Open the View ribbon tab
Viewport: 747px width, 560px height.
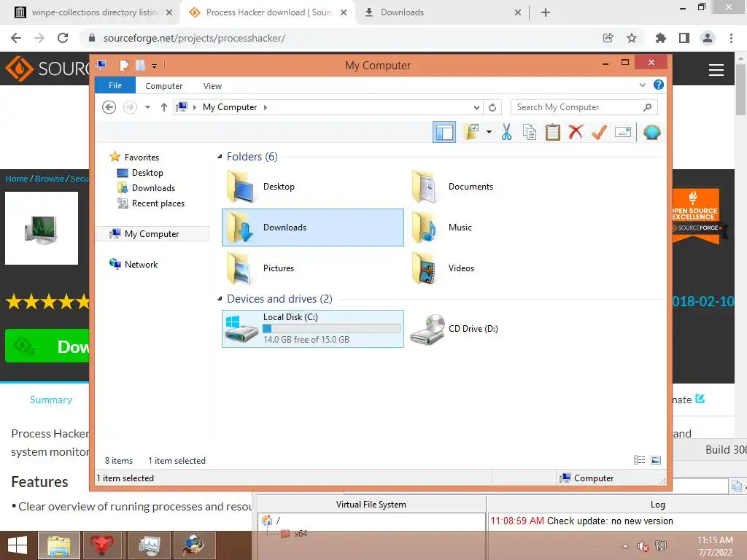pyautogui.click(x=212, y=86)
